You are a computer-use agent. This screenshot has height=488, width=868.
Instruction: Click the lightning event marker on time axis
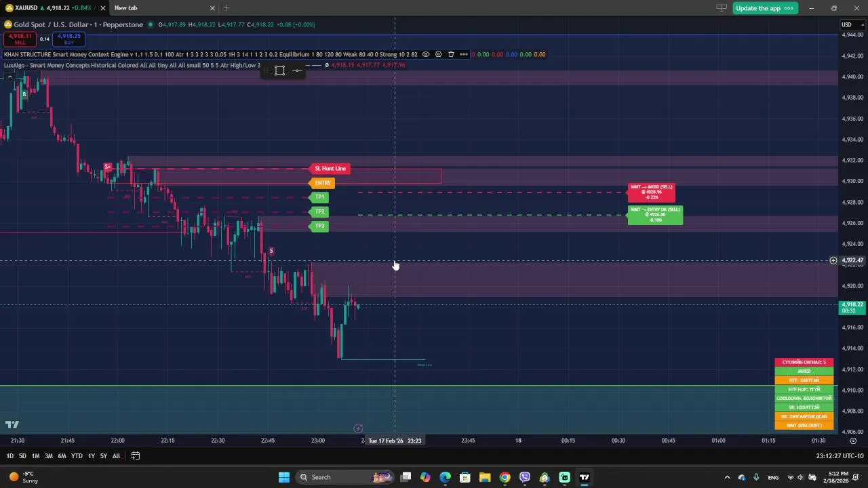pos(358,428)
